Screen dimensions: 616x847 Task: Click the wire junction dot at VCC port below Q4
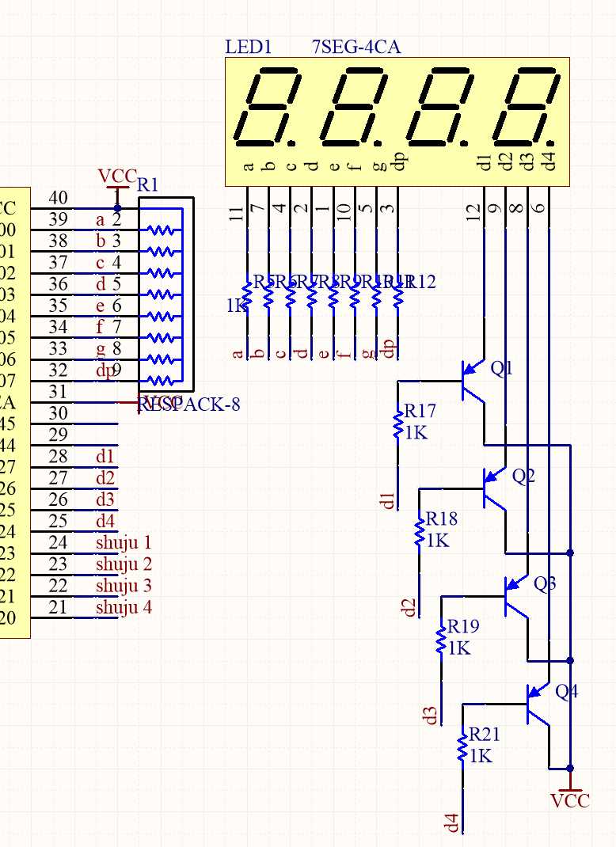[570, 768]
